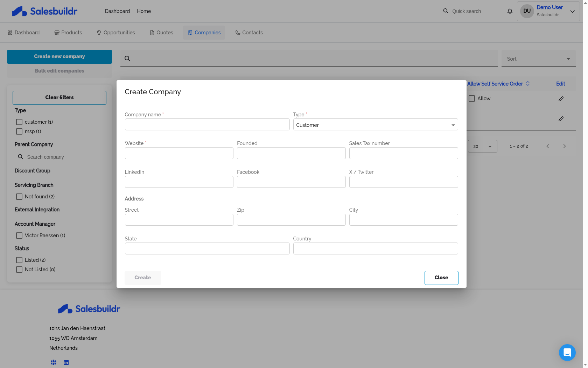Open the Companies tab
588x368 pixels.
[x=204, y=33]
